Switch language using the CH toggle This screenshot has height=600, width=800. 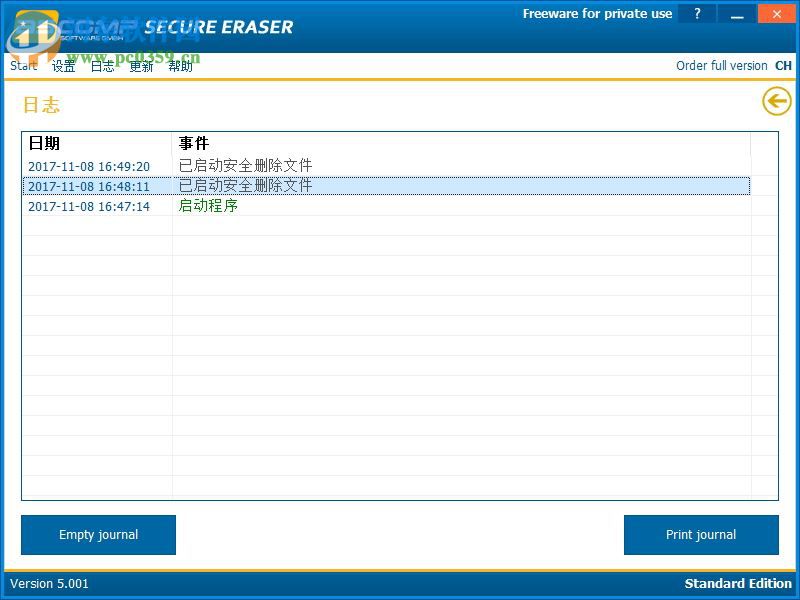783,65
